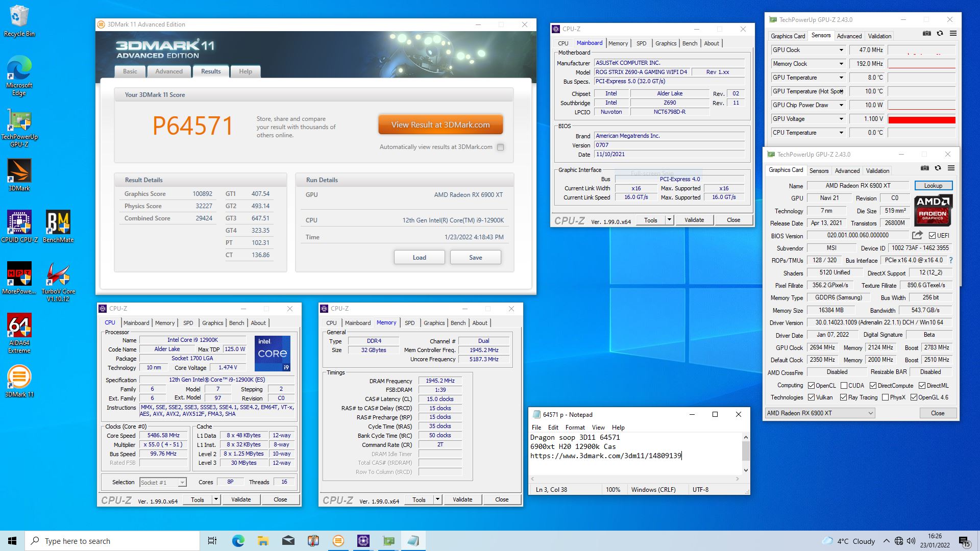980x551 pixels.
Task: Open notification center in system tray
Action: click(x=964, y=541)
